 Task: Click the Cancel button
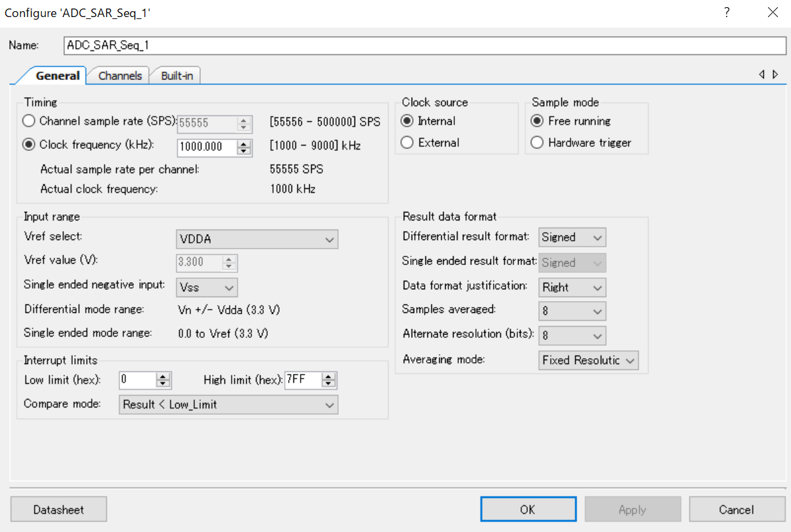736,510
